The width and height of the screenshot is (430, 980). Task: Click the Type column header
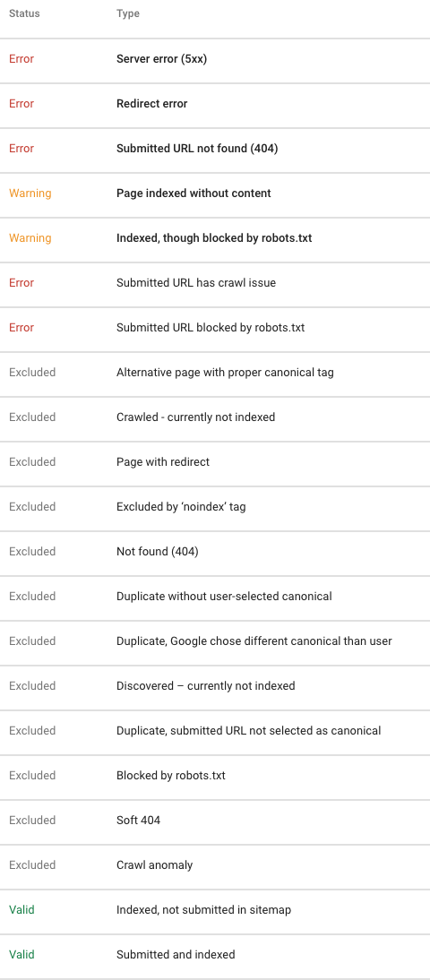[128, 13]
